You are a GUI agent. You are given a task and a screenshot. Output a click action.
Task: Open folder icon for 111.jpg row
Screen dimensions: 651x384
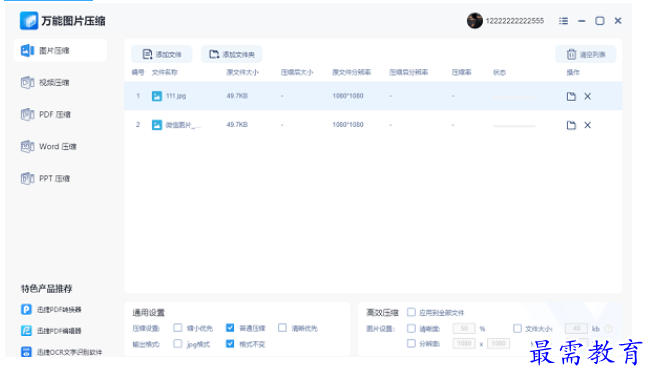pyautogui.click(x=571, y=96)
